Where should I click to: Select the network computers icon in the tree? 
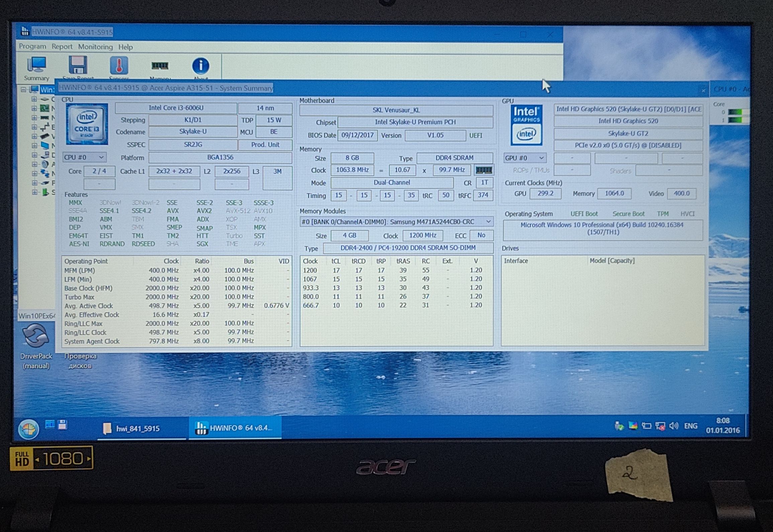pos(45,173)
